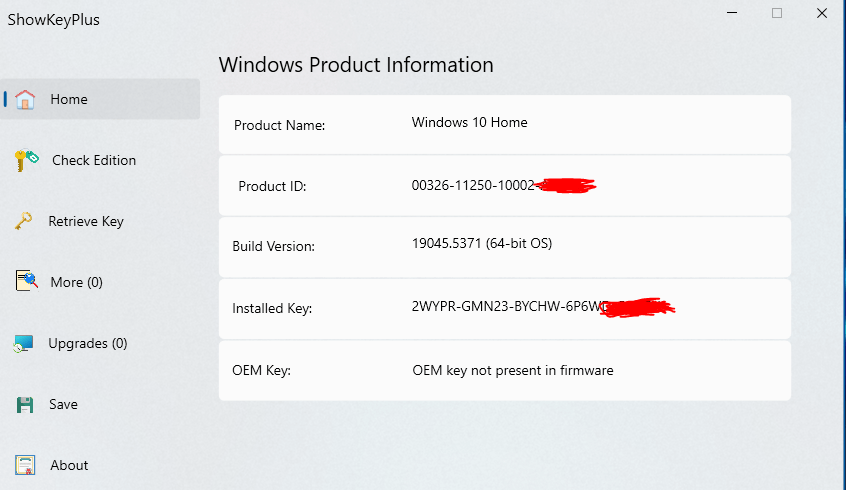Click the Save floppy disk icon
The width and height of the screenshot is (846, 490).
[25, 405]
